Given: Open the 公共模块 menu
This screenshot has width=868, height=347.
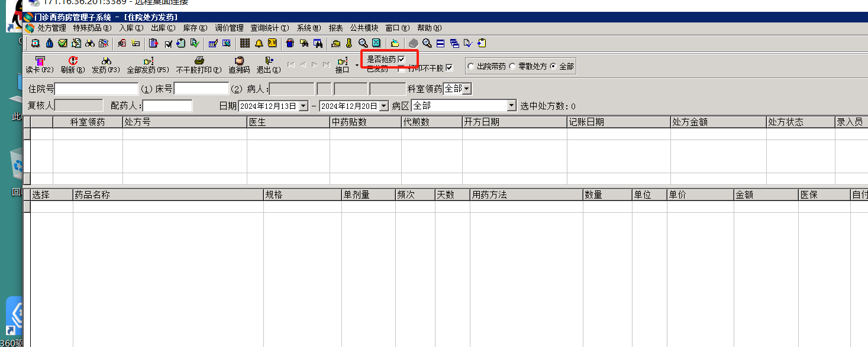Looking at the screenshot, I should pyautogui.click(x=364, y=28).
